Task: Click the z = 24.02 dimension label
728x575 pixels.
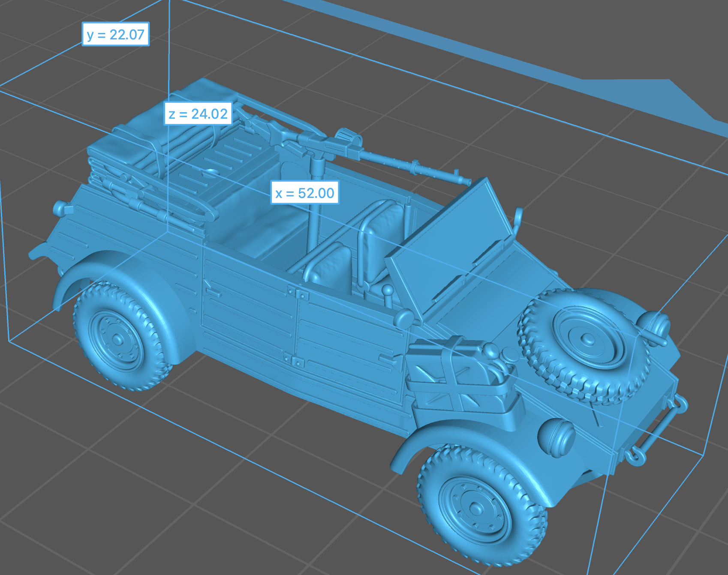Action: click(198, 114)
